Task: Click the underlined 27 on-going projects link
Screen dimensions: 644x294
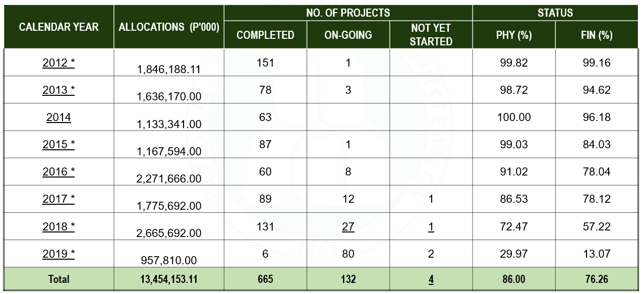Action: coord(348,226)
